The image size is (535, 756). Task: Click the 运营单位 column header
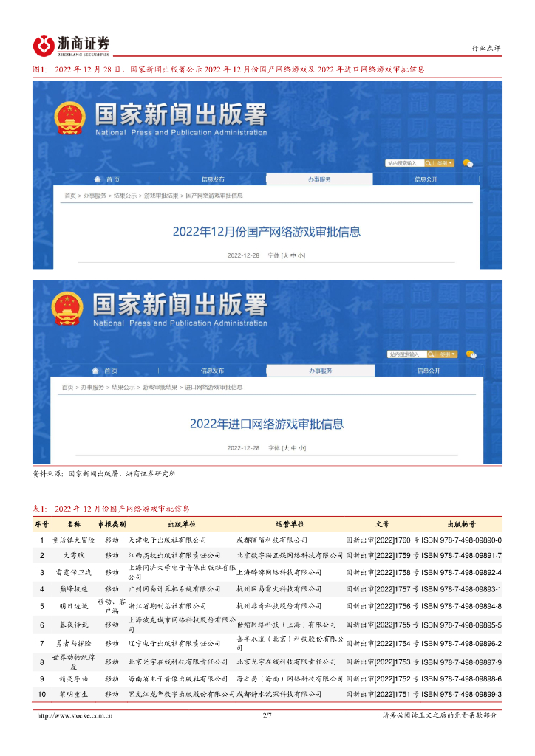[290, 524]
